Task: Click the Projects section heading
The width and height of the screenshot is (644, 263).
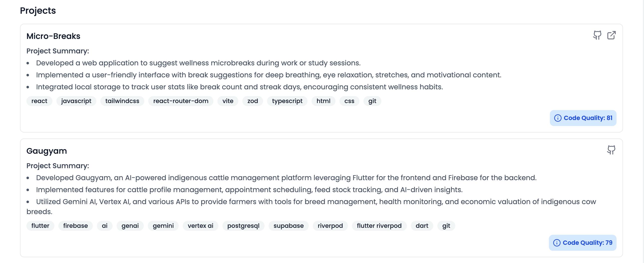Action: (x=38, y=11)
